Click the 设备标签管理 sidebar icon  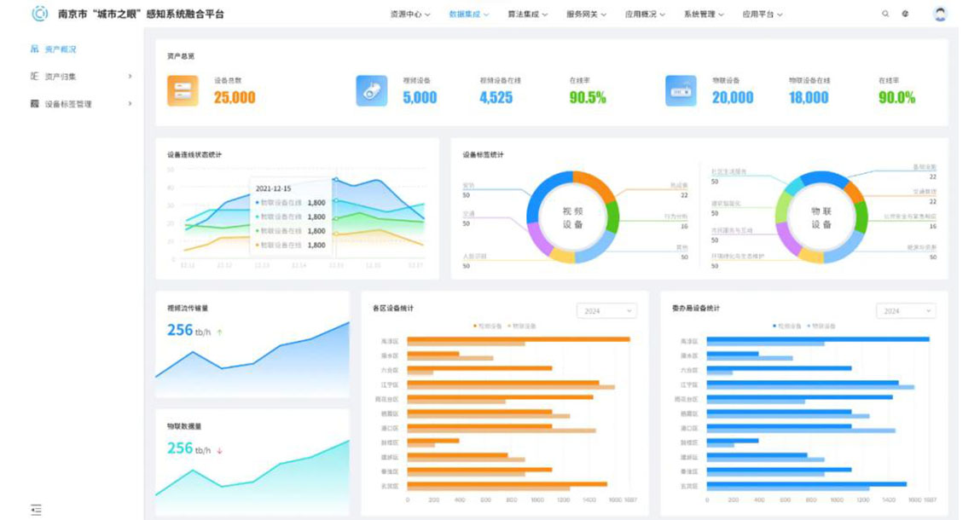tap(35, 104)
